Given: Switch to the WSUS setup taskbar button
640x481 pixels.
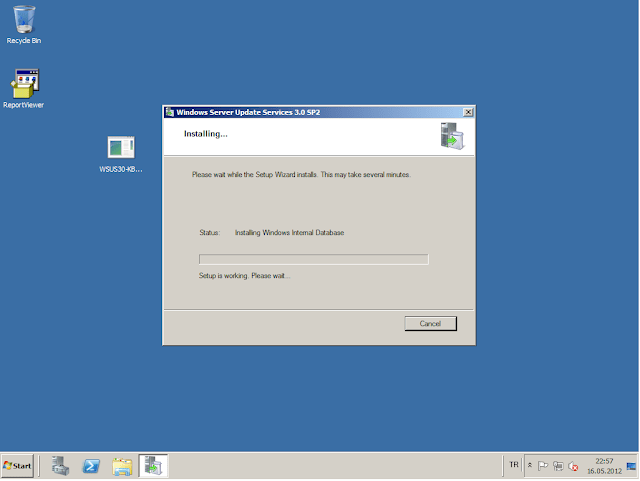Looking at the screenshot, I should (x=153, y=466).
